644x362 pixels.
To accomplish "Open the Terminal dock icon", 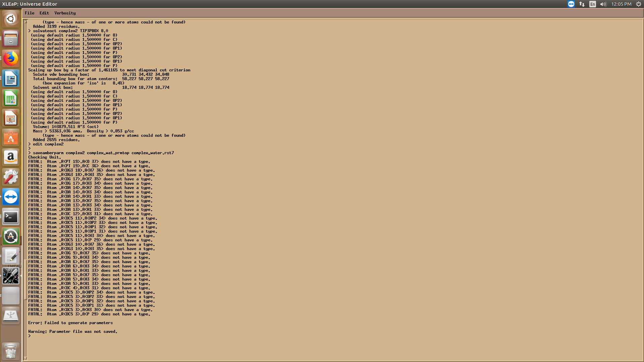I will pyautogui.click(x=11, y=217).
